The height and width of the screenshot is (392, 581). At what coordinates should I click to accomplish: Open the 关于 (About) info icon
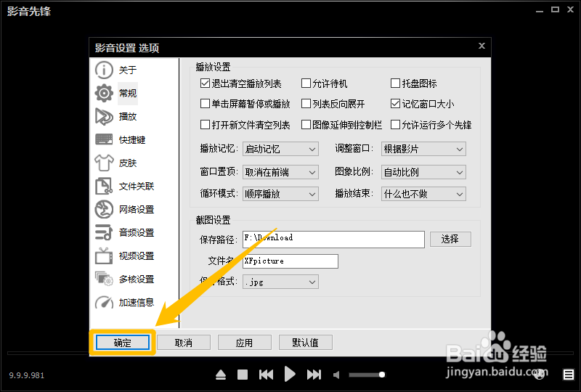[104, 70]
